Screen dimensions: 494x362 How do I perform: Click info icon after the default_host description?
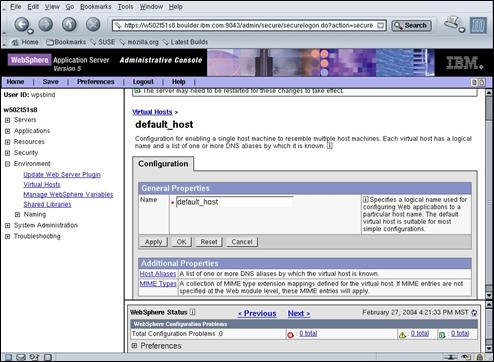(x=330, y=146)
